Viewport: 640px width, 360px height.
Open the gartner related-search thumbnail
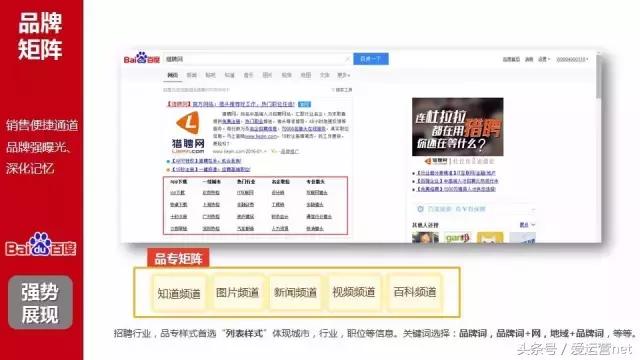(x=458, y=237)
